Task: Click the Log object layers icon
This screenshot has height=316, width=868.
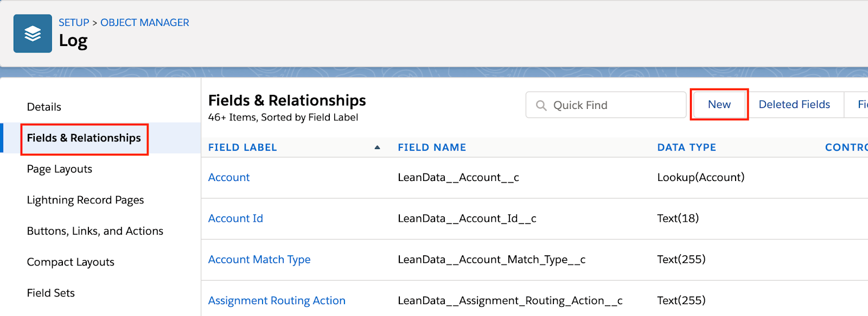Action: point(33,34)
